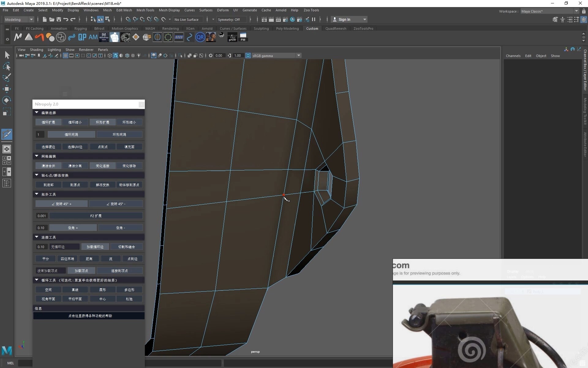Click the prUV shelf icon

click(x=232, y=37)
